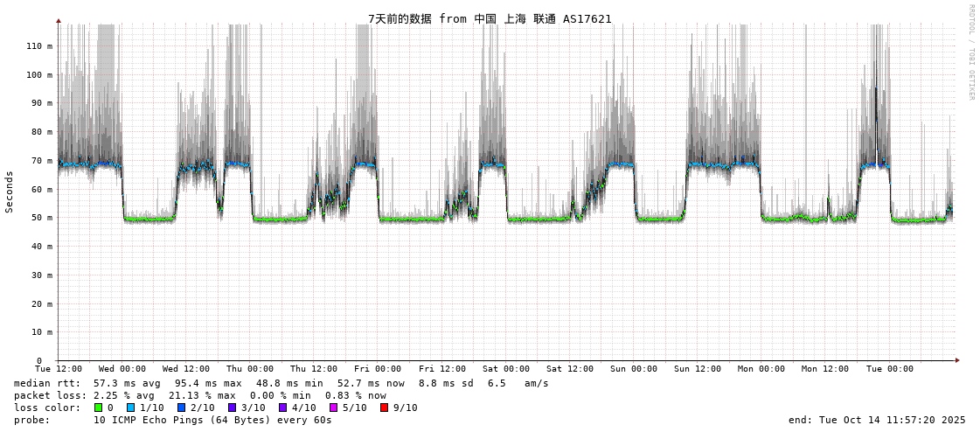Click the 4/10 purple loss swatch
The width and height of the screenshot is (980, 432).
click(282, 408)
